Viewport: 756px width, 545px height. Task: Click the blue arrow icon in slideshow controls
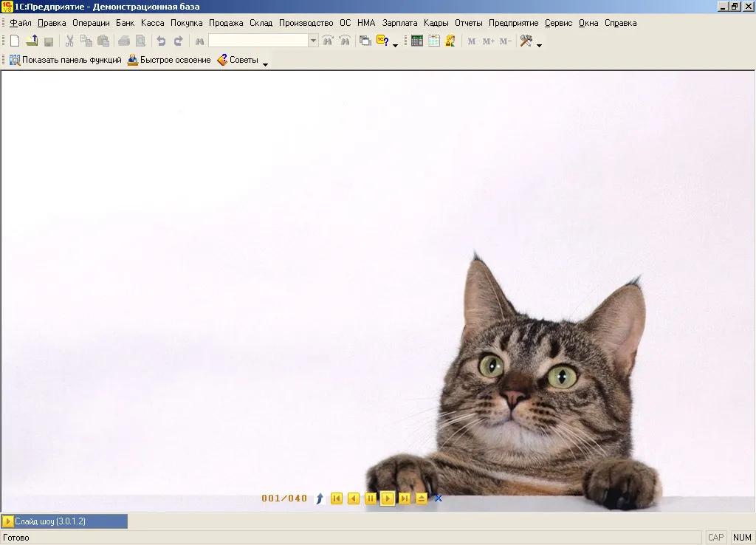click(319, 498)
